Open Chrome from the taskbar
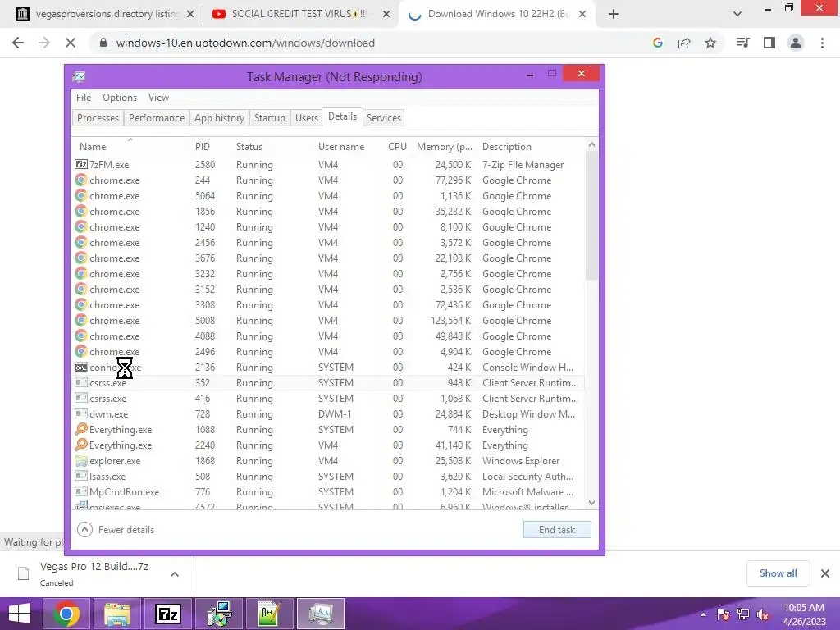 click(x=66, y=614)
